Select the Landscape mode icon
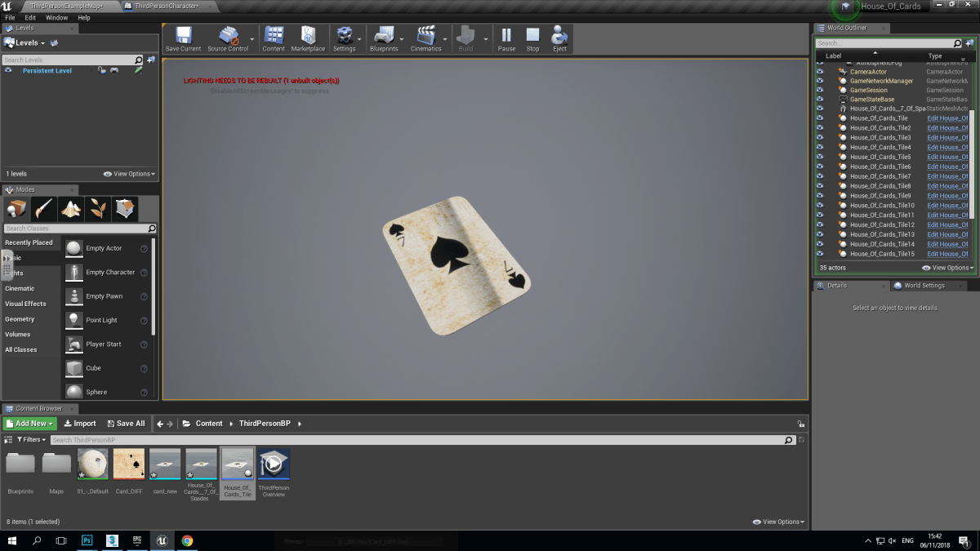980x551 pixels. (x=71, y=209)
